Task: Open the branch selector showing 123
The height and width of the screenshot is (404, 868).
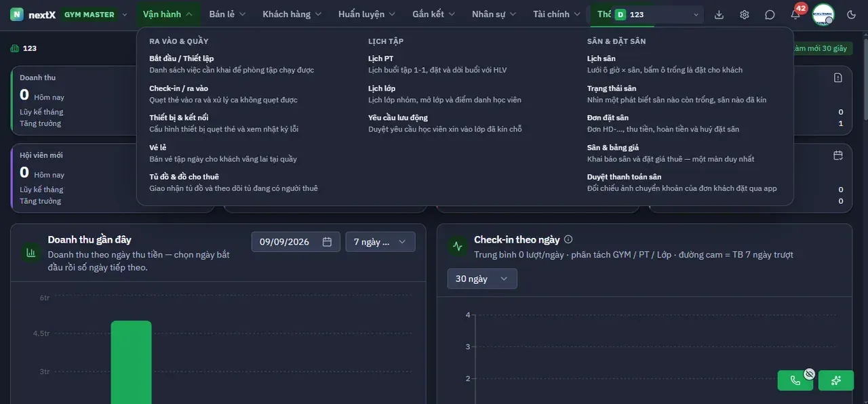Action: (657, 14)
